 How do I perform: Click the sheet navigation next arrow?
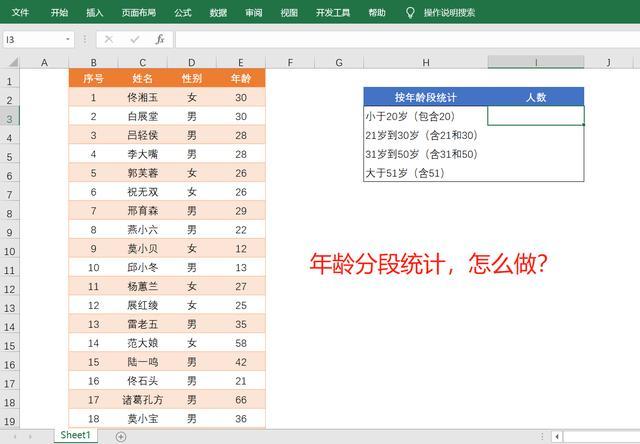[30, 437]
